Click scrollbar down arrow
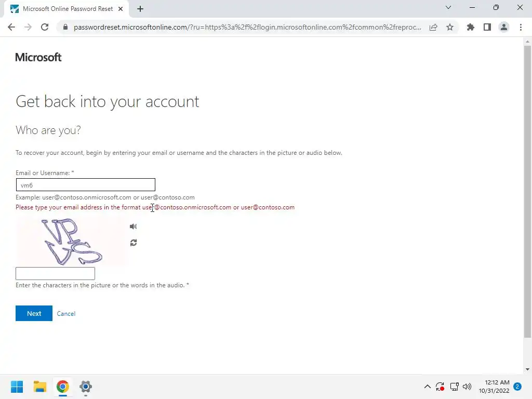 pos(527,369)
